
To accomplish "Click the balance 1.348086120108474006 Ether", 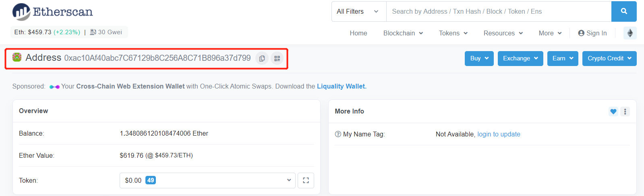I will 164,133.
